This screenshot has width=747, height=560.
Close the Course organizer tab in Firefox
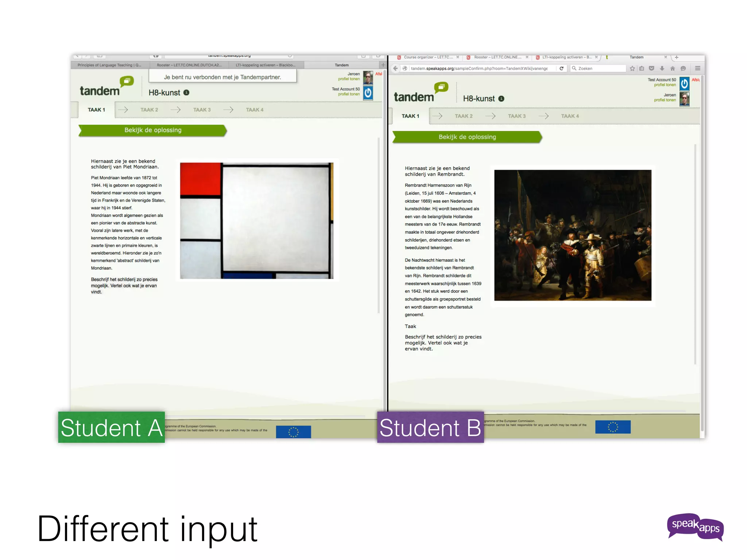point(458,57)
